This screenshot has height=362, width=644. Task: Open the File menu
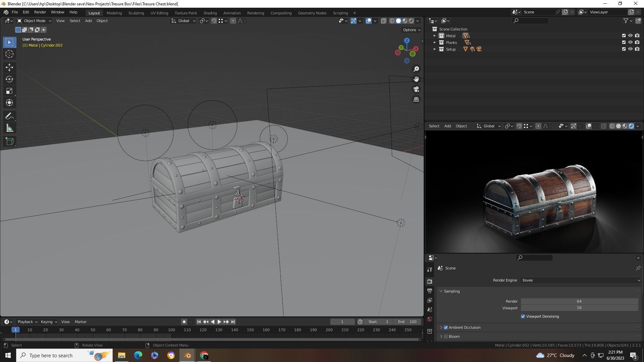coord(15,12)
